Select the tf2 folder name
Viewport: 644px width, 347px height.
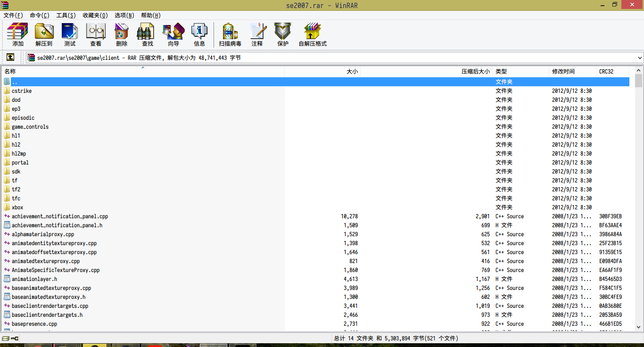16,190
